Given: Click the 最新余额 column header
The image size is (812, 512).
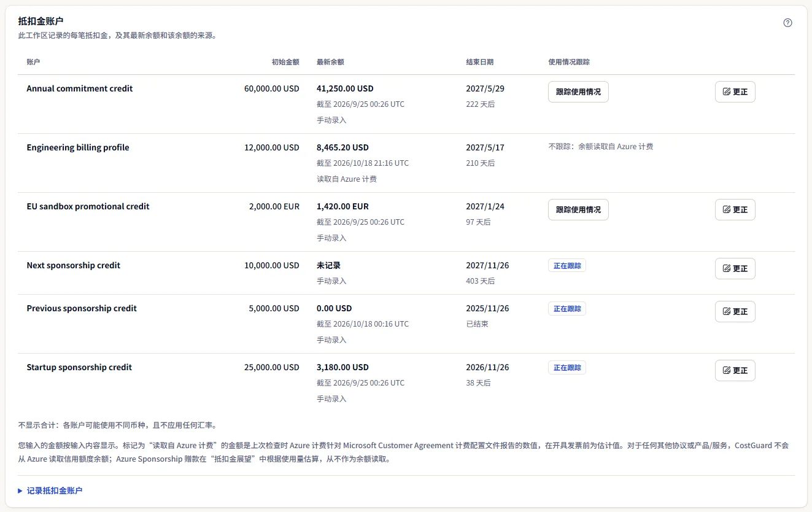Looking at the screenshot, I should pos(330,62).
